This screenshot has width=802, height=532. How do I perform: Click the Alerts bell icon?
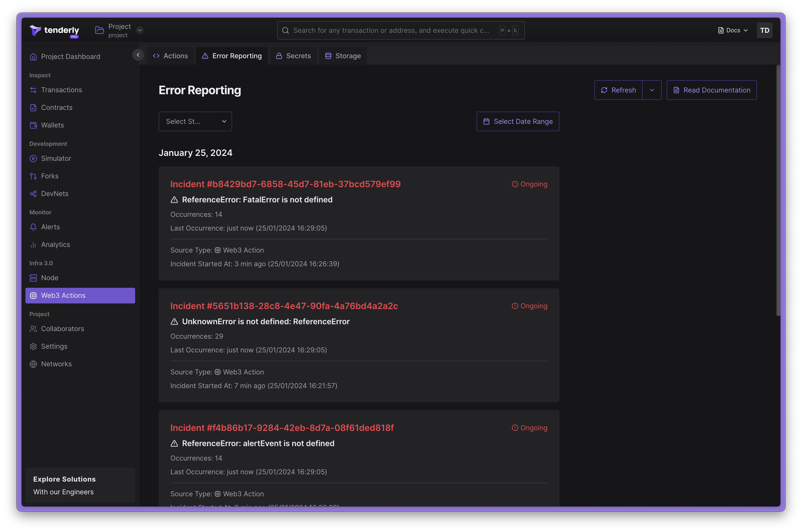(x=33, y=227)
